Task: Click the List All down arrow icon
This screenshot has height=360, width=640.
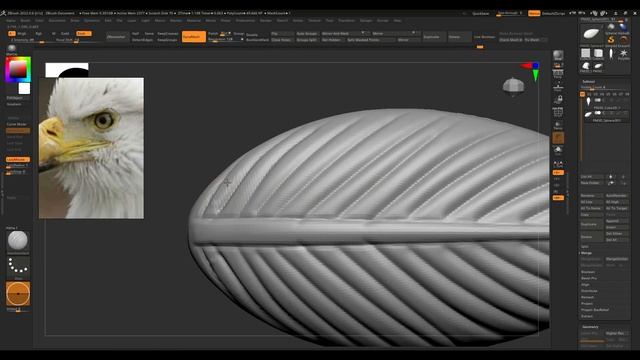Action: [623, 177]
